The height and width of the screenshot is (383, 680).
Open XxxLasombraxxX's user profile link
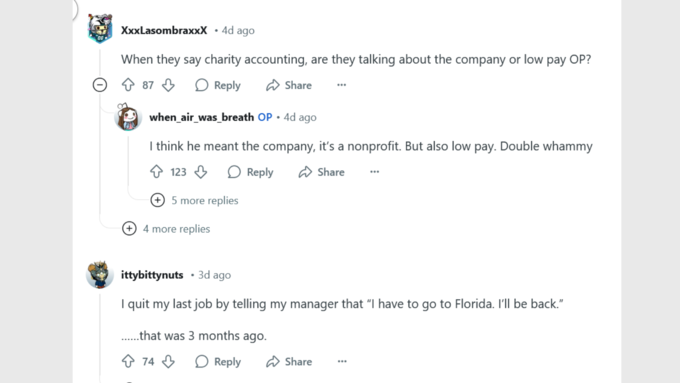[x=164, y=30]
